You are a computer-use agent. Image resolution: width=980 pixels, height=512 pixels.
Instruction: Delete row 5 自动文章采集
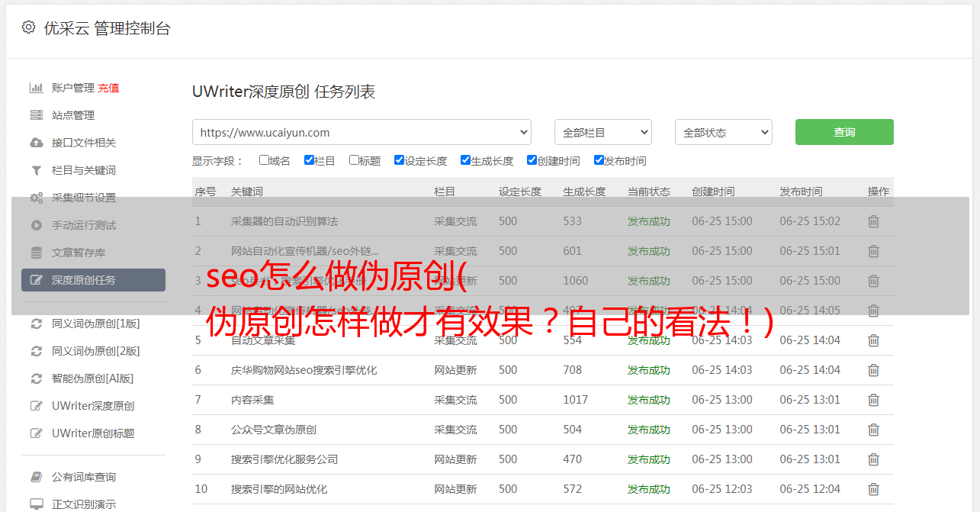874,340
